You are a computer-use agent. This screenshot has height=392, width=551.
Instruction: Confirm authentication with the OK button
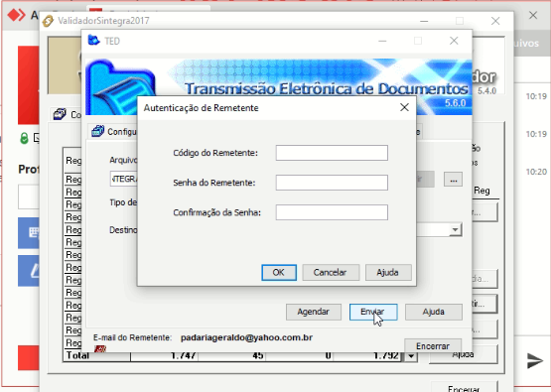click(x=279, y=273)
